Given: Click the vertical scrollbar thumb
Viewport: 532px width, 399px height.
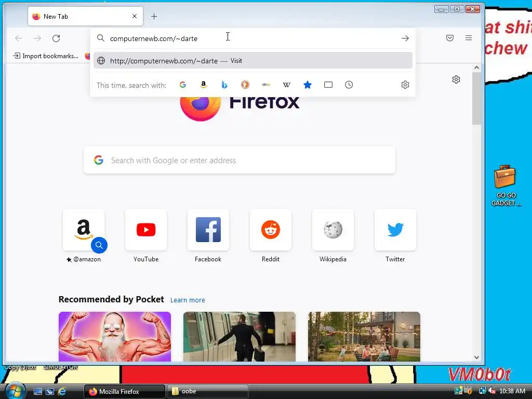Looking at the screenshot, I should 476,98.
